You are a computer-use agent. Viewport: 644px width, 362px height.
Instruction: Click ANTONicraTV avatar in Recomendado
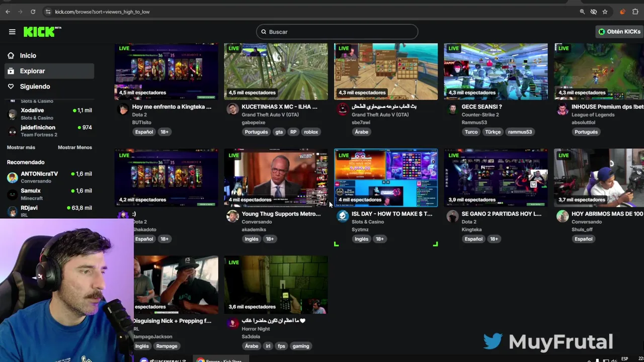click(x=12, y=177)
